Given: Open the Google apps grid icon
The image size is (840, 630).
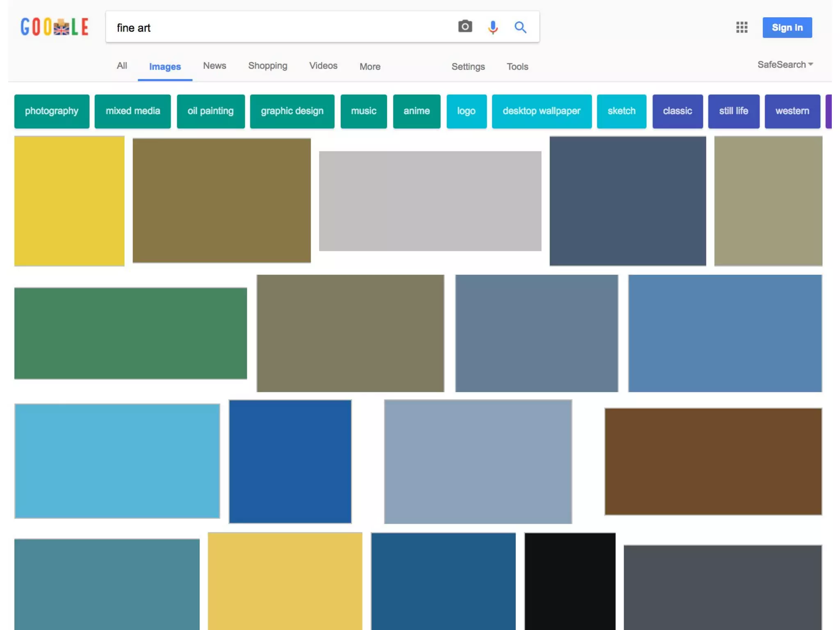Looking at the screenshot, I should coord(741,27).
